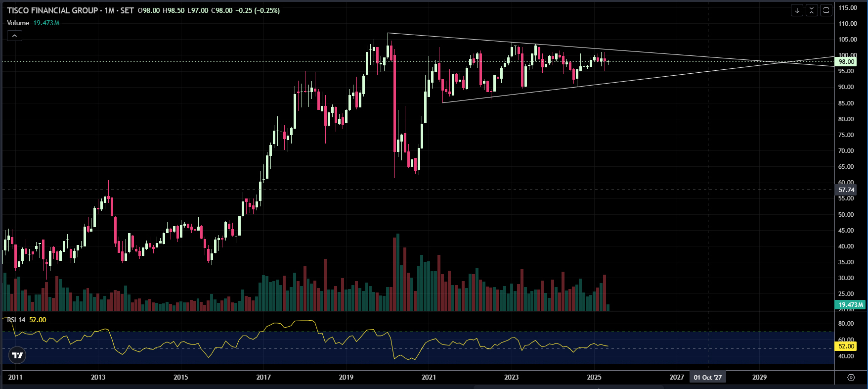Click the 105.00 price scale label

(848, 40)
